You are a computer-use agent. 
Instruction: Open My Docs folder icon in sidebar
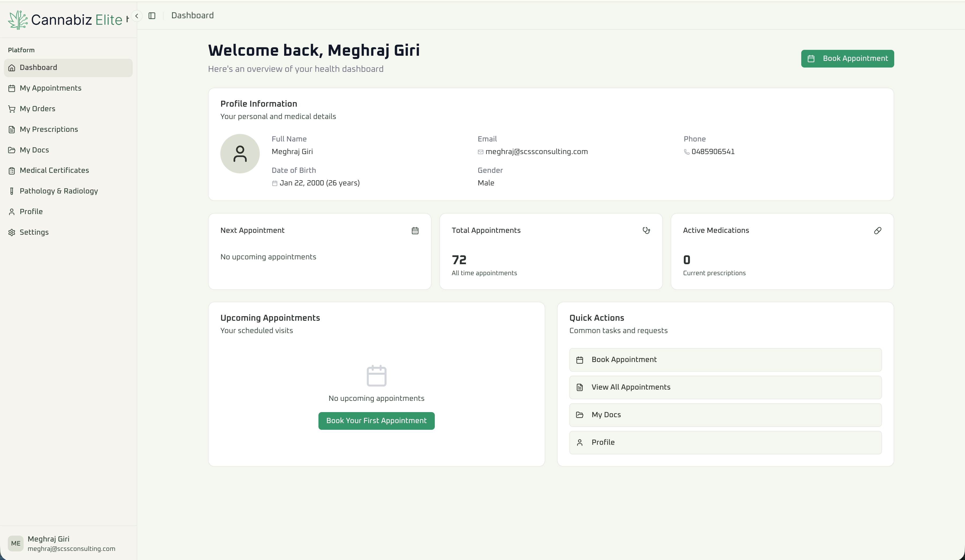click(12, 150)
